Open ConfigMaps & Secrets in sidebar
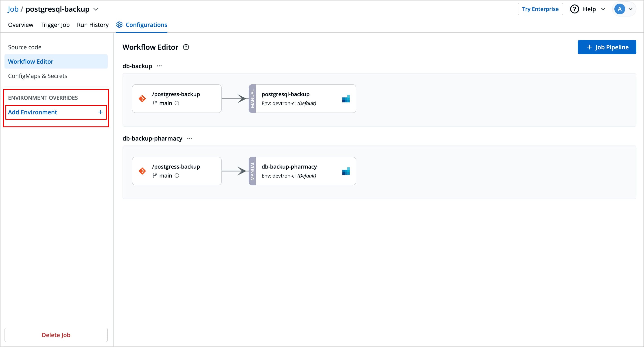Viewport: 644px width, 347px height. 37,76
